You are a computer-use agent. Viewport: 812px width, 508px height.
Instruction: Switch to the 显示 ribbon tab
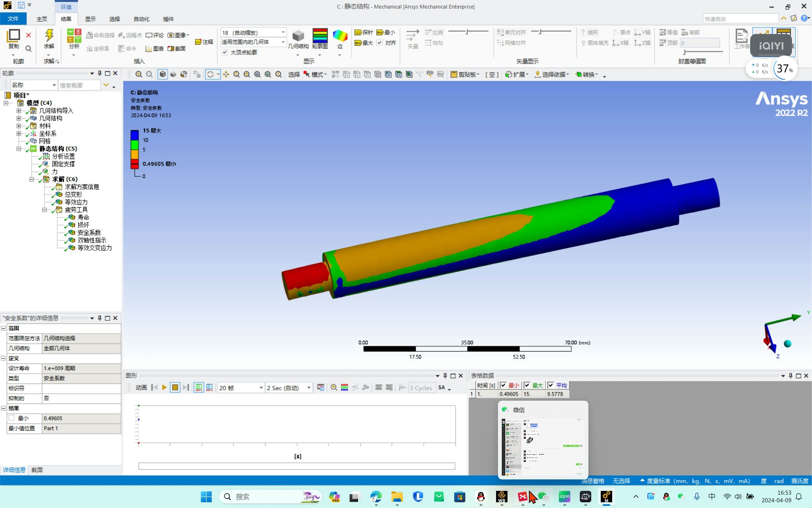pos(90,19)
